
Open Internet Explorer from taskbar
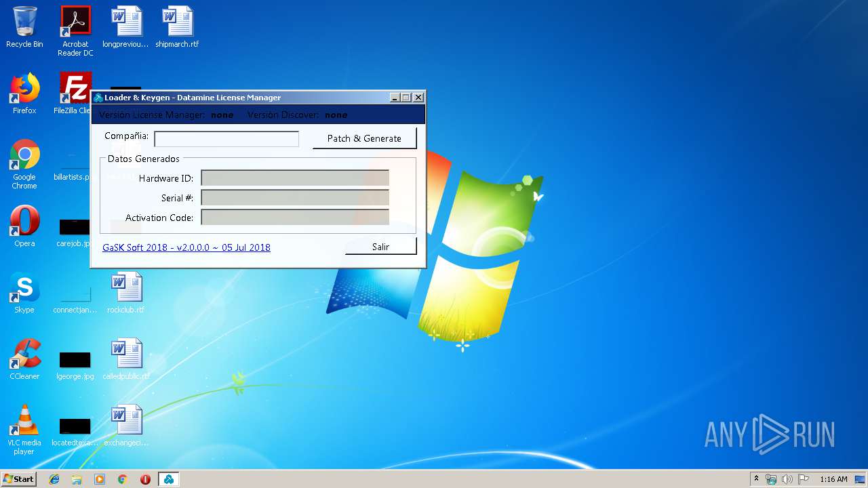pos(54,479)
